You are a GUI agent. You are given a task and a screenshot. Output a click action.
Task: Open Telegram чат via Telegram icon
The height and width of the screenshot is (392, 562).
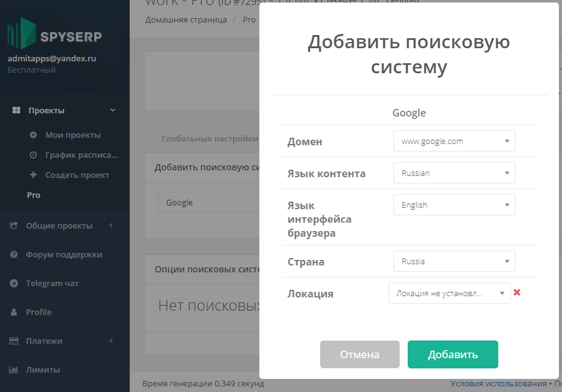(13, 283)
